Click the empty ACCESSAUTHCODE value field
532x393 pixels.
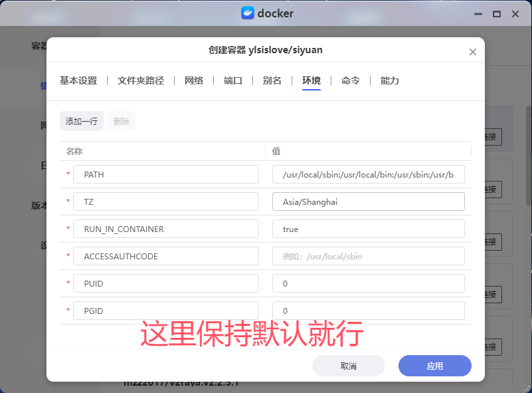click(368, 256)
